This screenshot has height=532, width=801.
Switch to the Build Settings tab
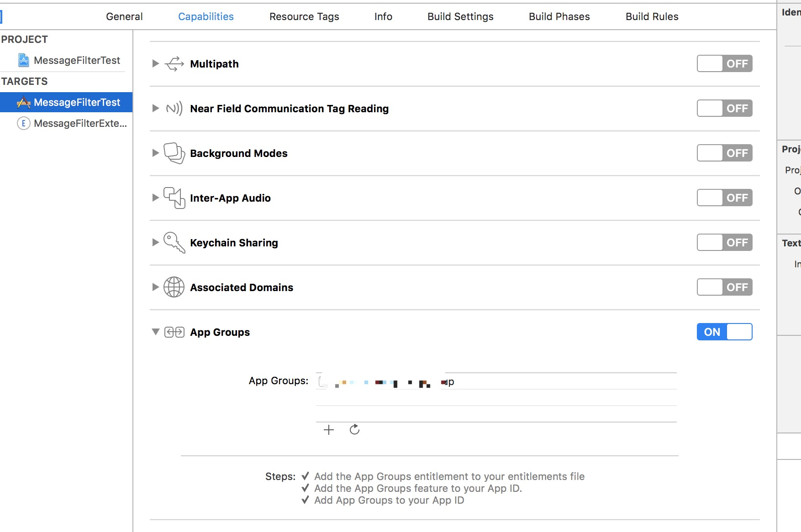(460, 17)
